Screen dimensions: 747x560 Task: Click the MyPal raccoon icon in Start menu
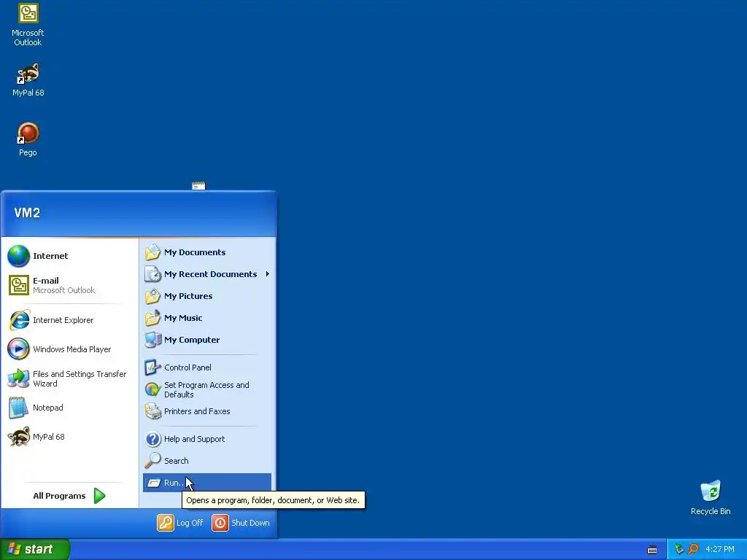pos(18,436)
